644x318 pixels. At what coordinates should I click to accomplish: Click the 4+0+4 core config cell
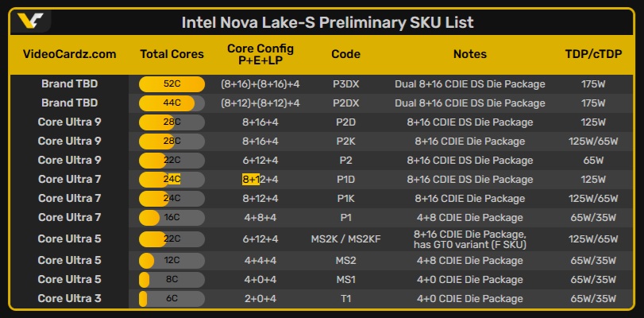tap(260, 279)
